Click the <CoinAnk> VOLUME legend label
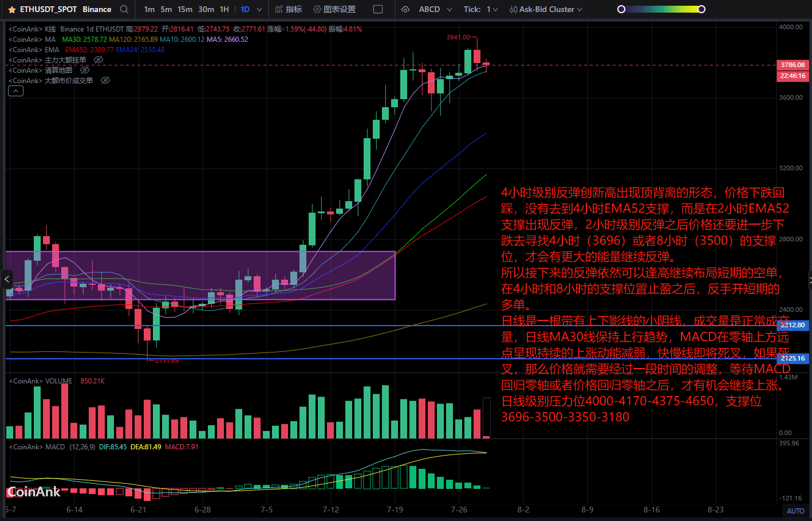Screen dimensions: 812x521 coord(41,381)
